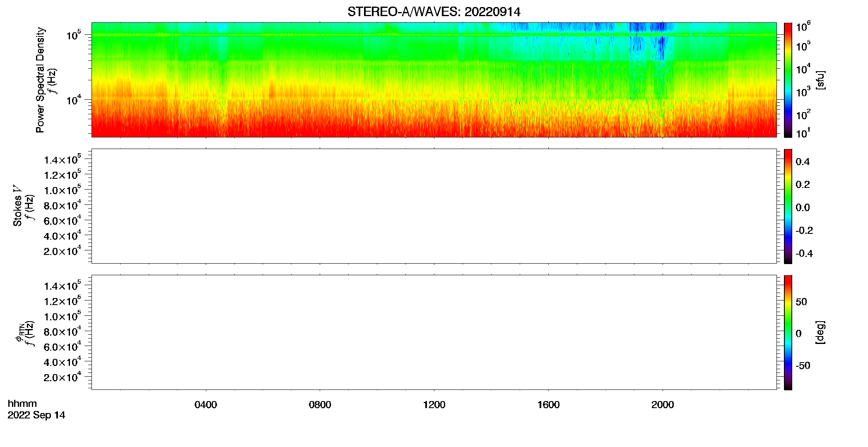Click the [deg] colorbar unit label

(x=821, y=332)
